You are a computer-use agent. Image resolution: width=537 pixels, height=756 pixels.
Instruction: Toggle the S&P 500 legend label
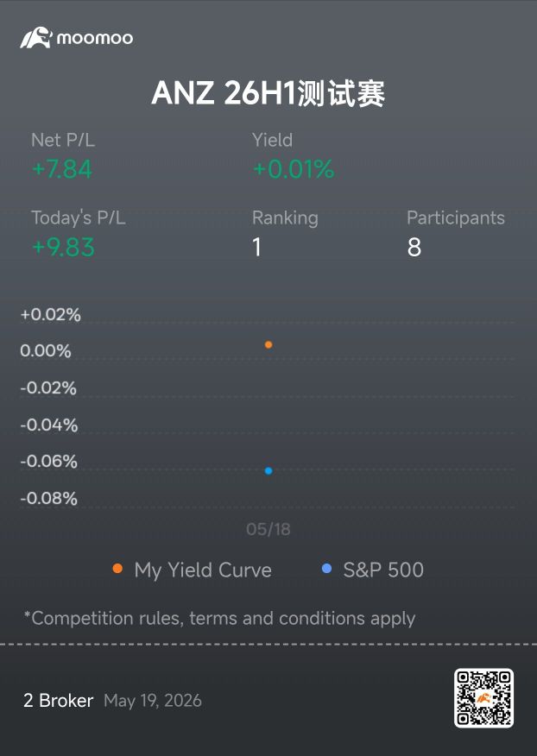coord(383,570)
